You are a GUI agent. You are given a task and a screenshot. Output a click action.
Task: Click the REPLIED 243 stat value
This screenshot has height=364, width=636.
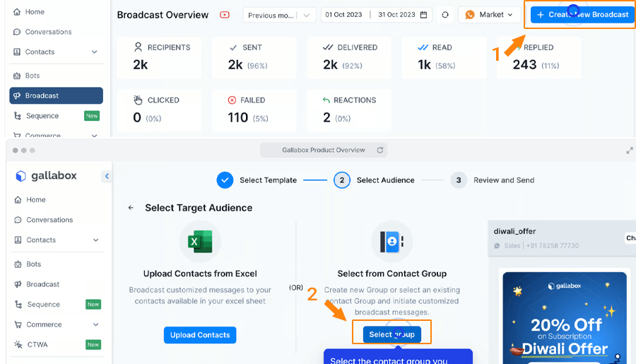tap(524, 64)
